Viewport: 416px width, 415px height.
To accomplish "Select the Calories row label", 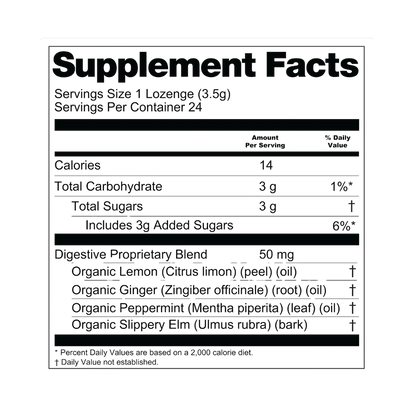I will [x=77, y=165].
